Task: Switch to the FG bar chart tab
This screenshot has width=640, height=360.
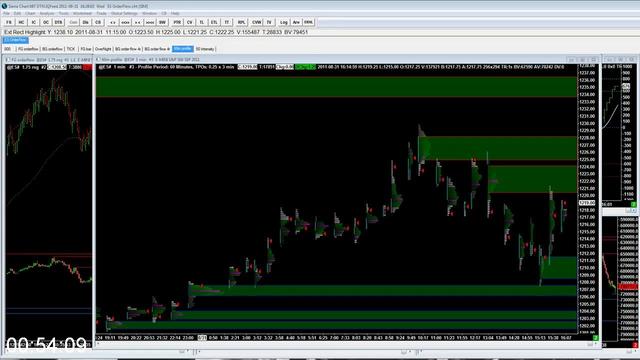Action: 85,49
